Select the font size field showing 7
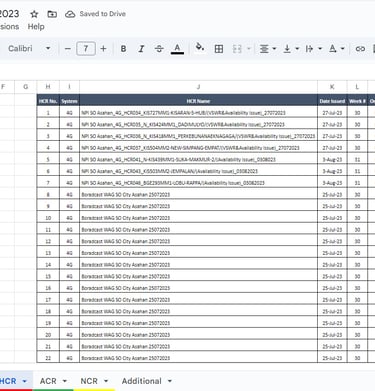 point(86,49)
